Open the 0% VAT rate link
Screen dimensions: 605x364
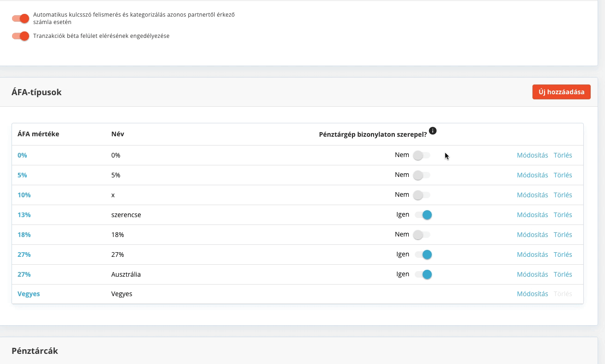(22, 155)
